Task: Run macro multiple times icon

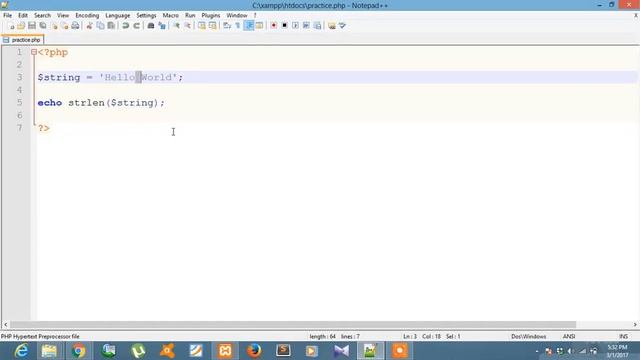Action: pyautogui.click(x=306, y=26)
